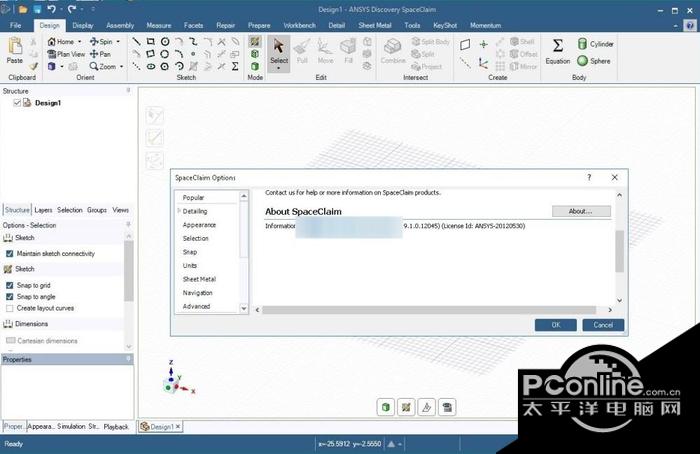This screenshot has width=700, height=454.
Task: Click Split Body in Intersect group
Action: 430,42
